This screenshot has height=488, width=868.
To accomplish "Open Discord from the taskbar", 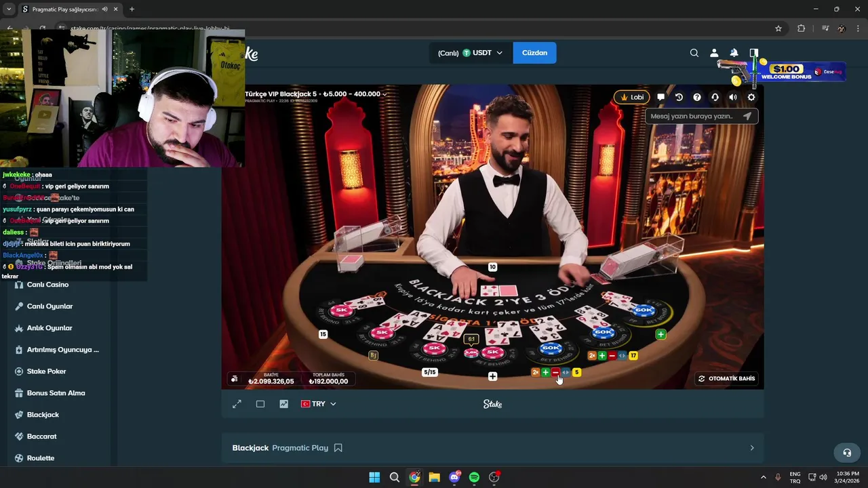I will [x=454, y=477].
